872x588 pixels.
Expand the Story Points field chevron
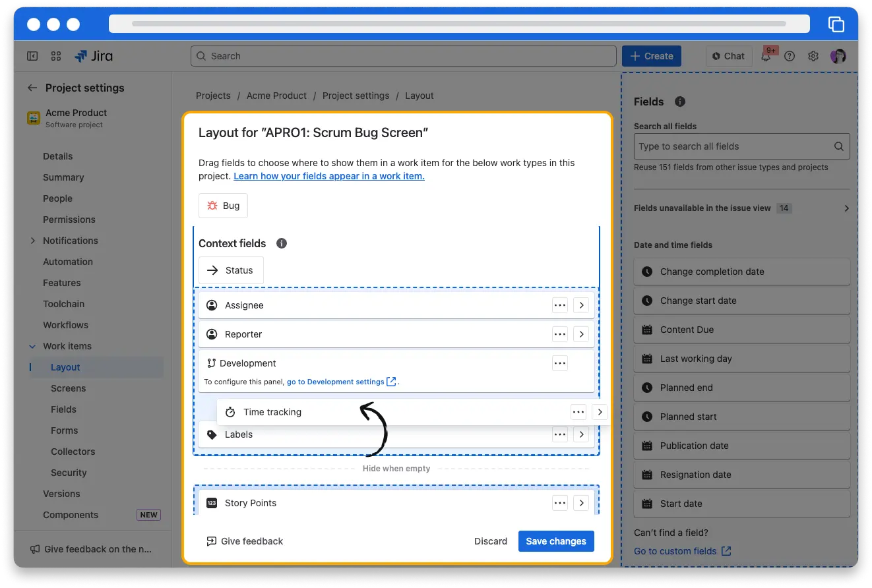(x=581, y=503)
